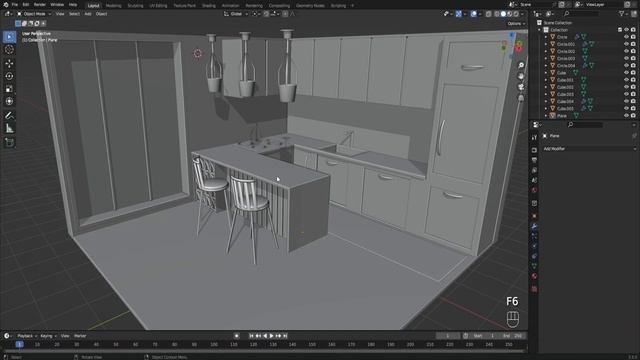This screenshot has width=640, height=360.
Task: Open the Render properties tab
Action: pos(534,150)
